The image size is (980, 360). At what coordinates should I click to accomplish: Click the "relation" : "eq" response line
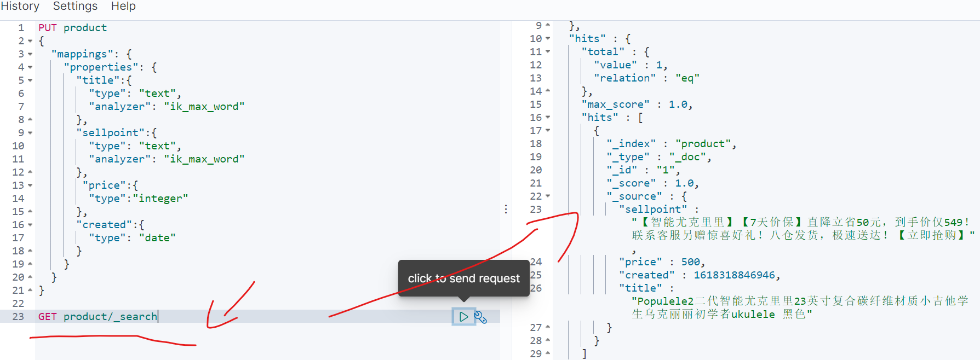coord(647,78)
